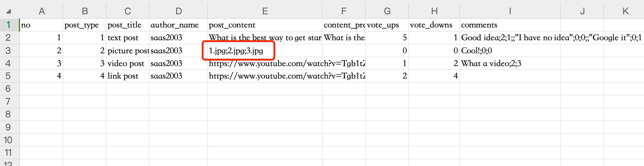Select column E header
Image resolution: width=644 pixels, height=166 pixels.
point(265,11)
